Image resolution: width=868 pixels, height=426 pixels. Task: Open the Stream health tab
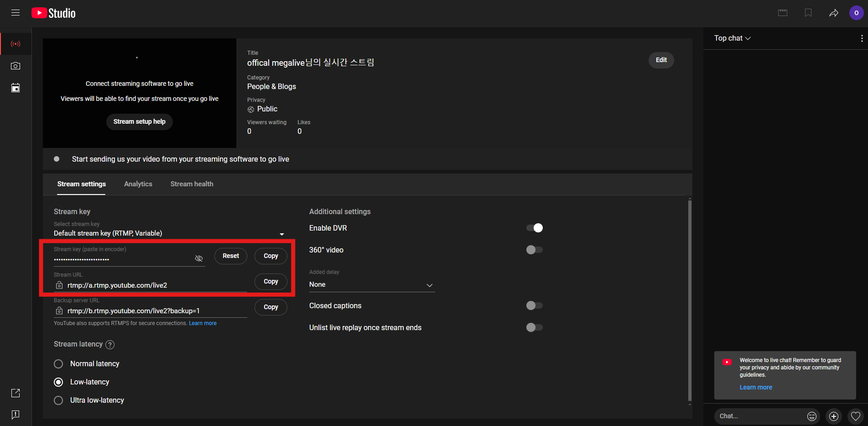pos(192,184)
